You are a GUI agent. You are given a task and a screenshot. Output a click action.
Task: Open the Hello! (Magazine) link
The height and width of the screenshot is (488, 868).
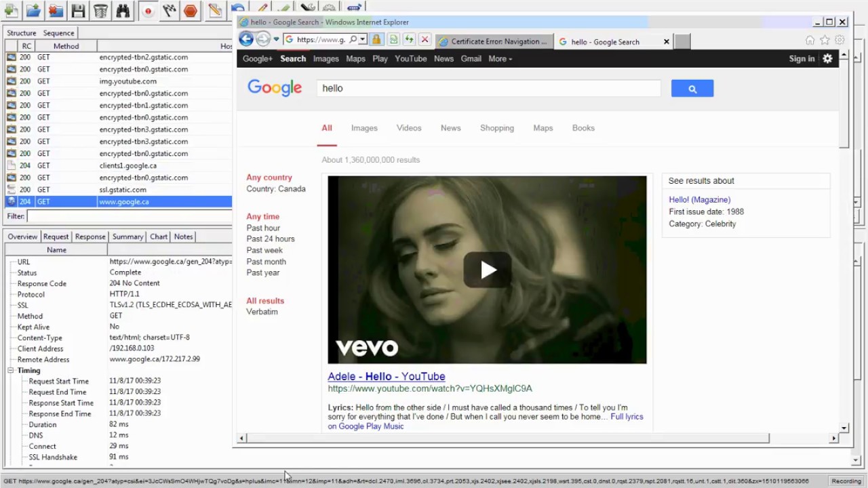click(699, 200)
